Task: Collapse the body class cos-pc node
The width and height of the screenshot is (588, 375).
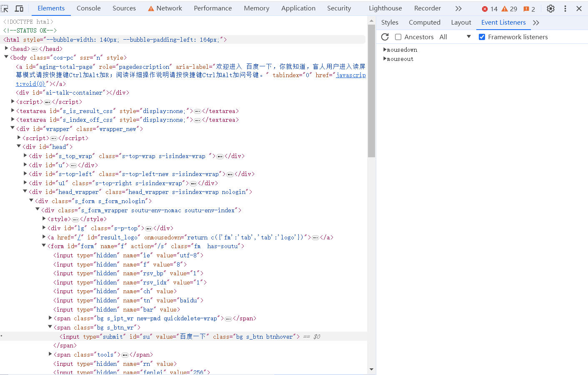Action: pos(6,57)
